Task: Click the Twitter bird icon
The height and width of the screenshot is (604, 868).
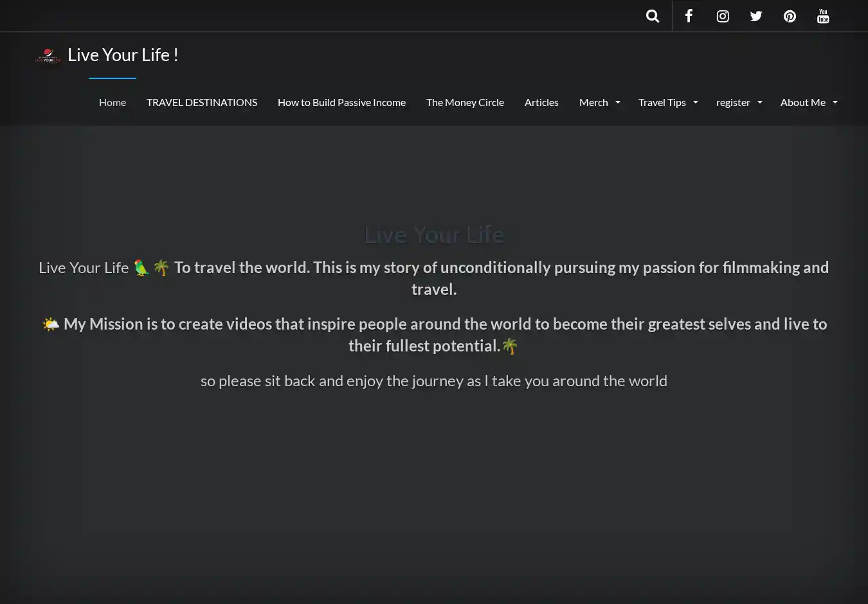Action: pos(756,16)
